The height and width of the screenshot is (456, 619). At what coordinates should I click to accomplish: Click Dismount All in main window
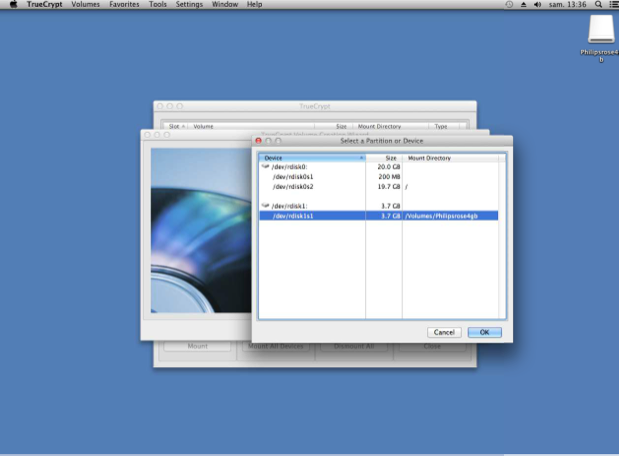click(354, 346)
